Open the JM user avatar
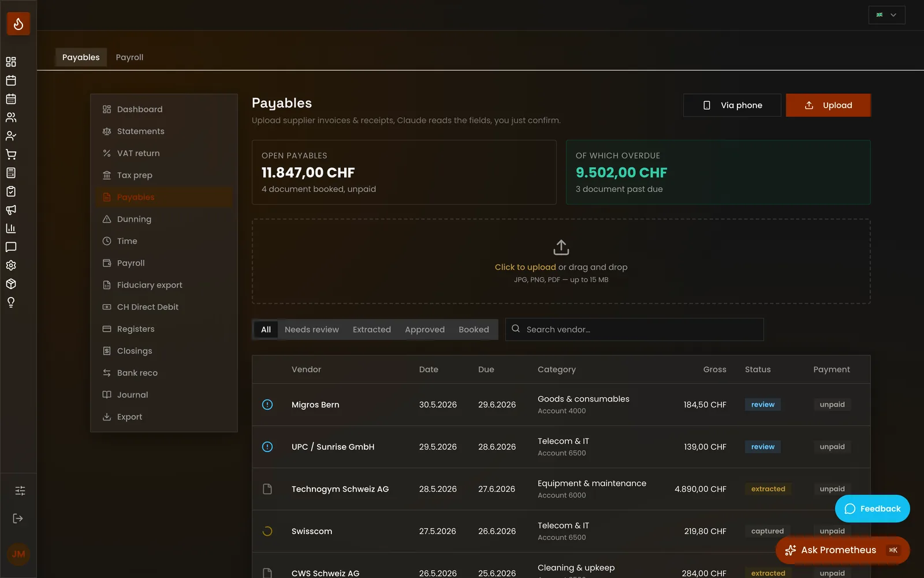Screen dimensions: 924x578 [x=18, y=554]
